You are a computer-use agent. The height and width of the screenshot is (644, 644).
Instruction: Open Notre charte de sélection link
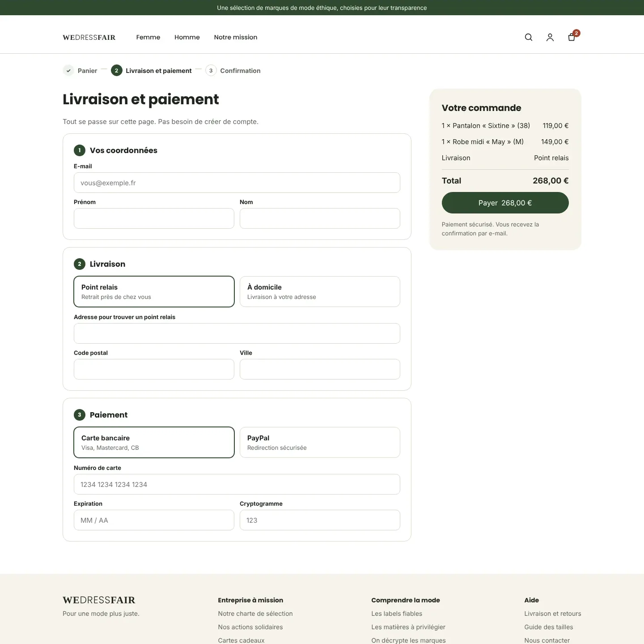(255, 614)
